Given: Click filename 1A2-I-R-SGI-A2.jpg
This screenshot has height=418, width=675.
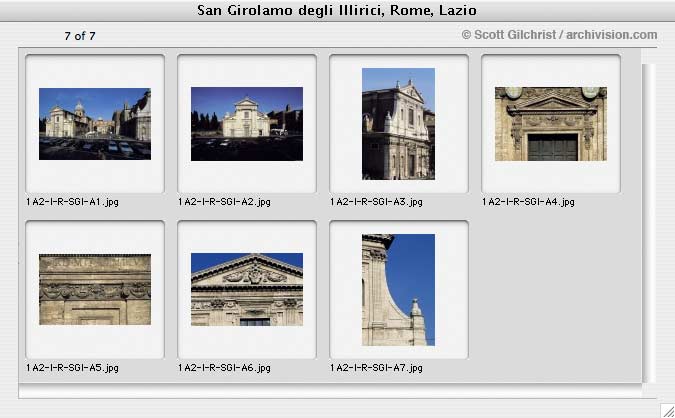Looking at the screenshot, I should tap(224, 201).
